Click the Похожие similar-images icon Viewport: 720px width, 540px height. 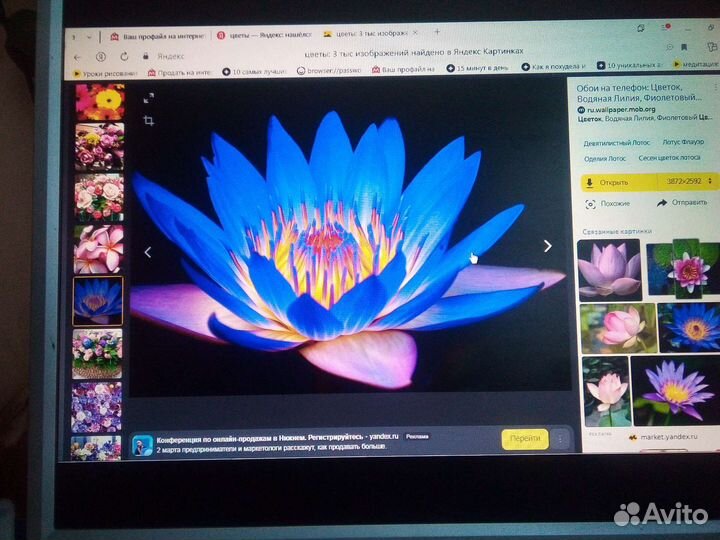pyautogui.click(x=591, y=203)
